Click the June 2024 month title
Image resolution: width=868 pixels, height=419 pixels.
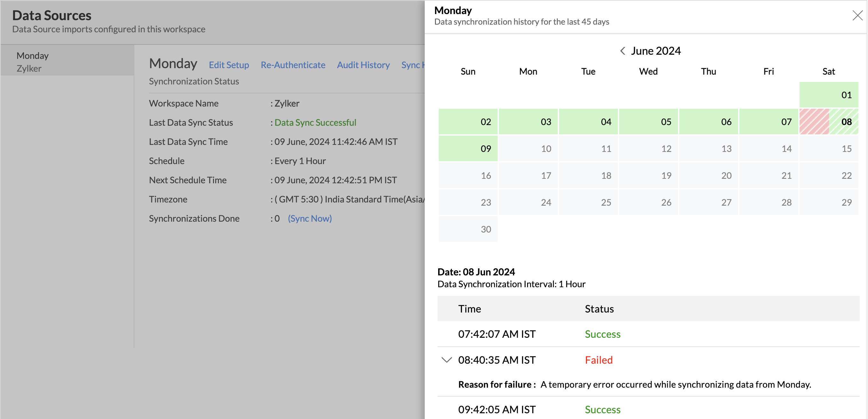pyautogui.click(x=656, y=51)
